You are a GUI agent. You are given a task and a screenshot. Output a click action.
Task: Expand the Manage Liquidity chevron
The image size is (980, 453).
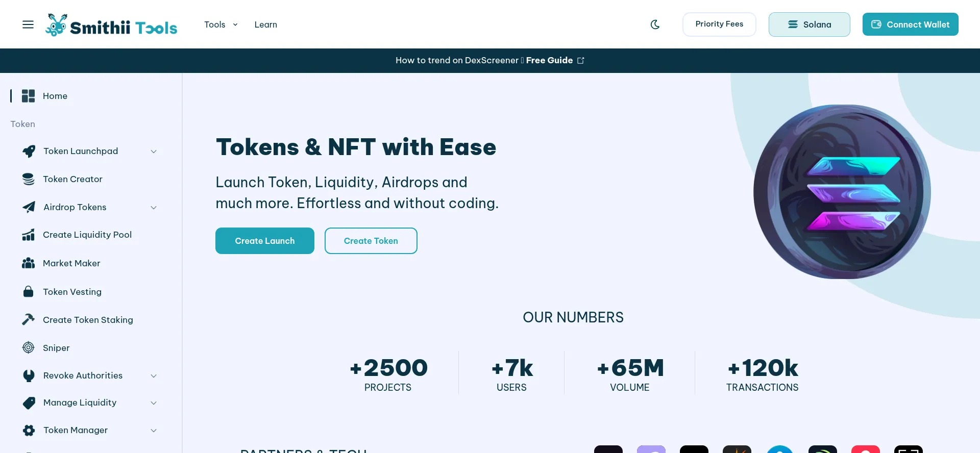tap(154, 403)
